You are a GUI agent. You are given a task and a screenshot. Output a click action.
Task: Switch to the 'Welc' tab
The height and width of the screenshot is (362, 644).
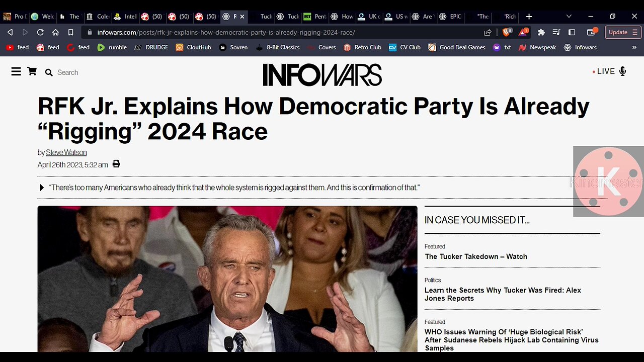click(42, 17)
